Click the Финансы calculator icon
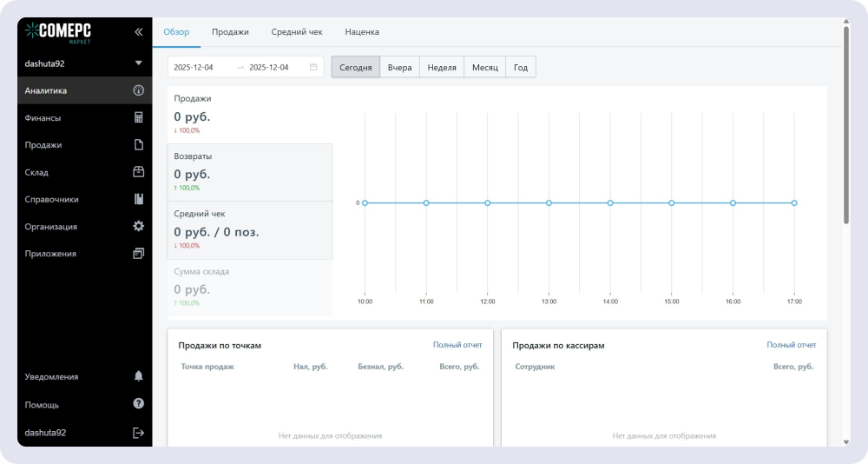Screen dimensions: 868x464 pos(138,117)
